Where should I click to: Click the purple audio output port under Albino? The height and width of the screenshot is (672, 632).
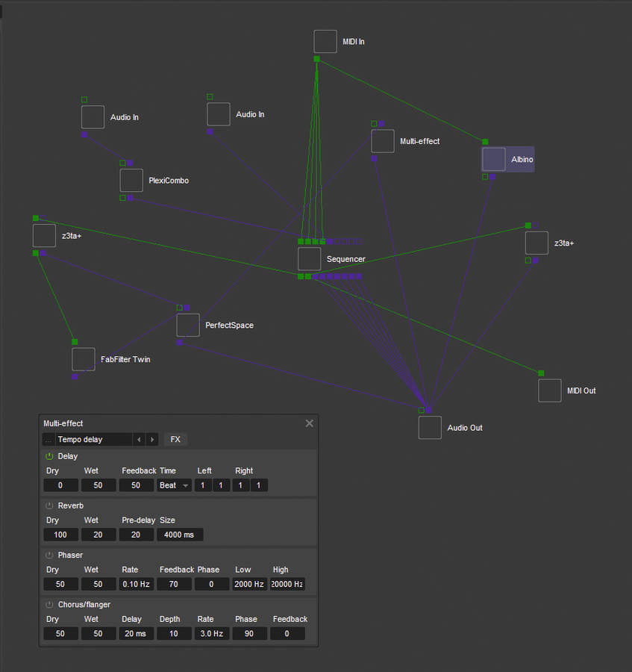point(492,176)
